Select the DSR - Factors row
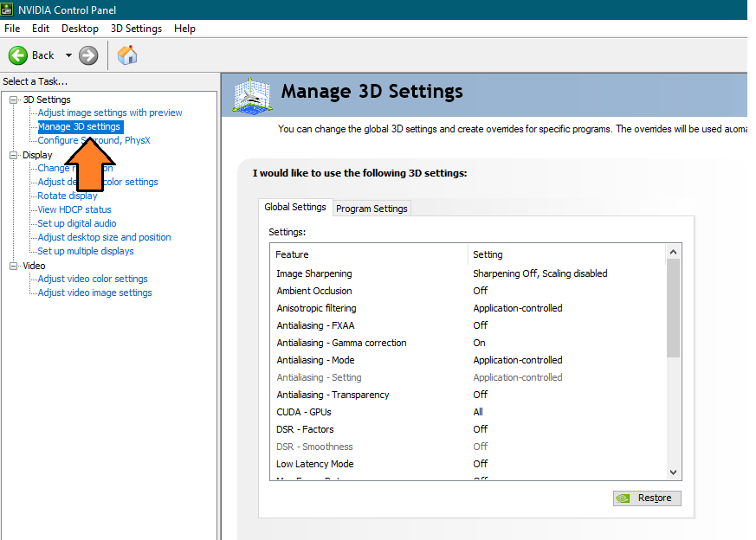Image resolution: width=756 pixels, height=540 pixels. tap(468, 430)
